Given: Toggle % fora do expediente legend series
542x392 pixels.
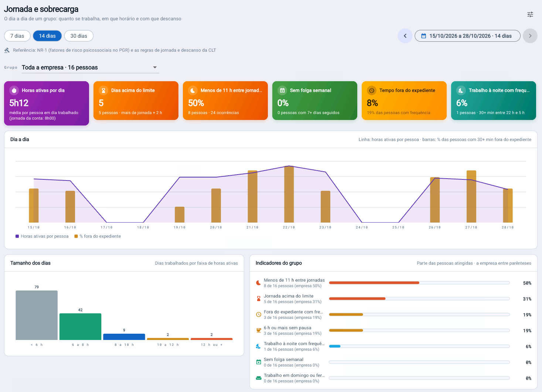Looking at the screenshot, I should [98, 236].
